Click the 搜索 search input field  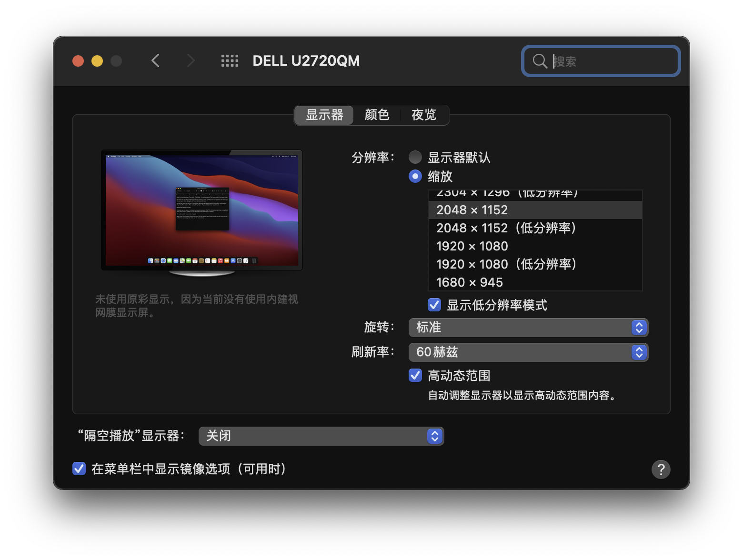[612, 61]
